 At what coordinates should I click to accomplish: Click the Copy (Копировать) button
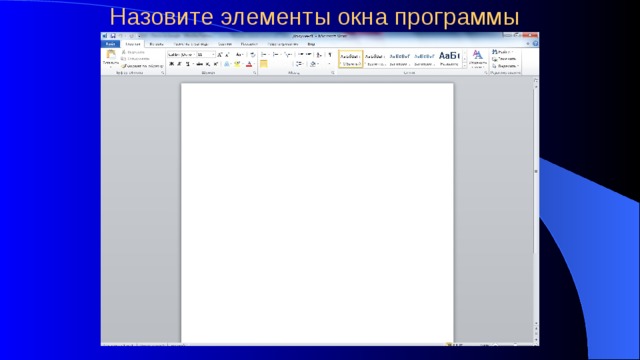tap(136, 59)
